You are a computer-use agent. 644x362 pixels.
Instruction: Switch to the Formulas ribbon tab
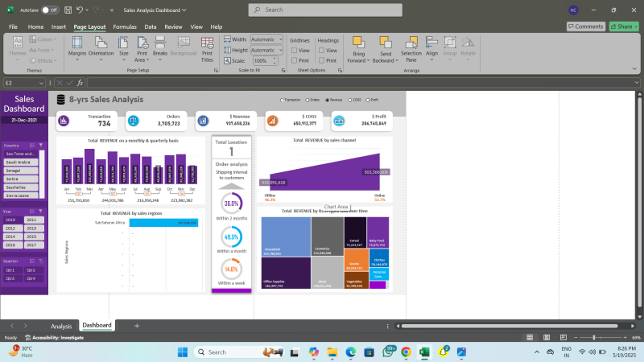(x=125, y=27)
